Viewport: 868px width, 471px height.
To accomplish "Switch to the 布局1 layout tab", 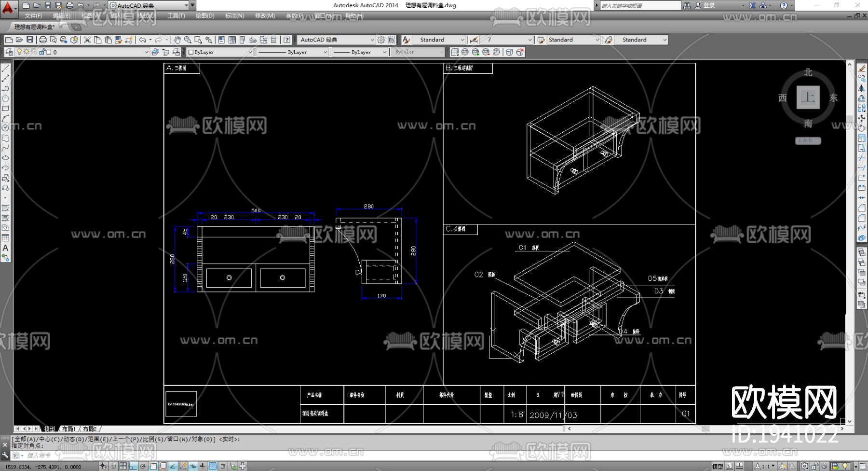I will point(68,429).
